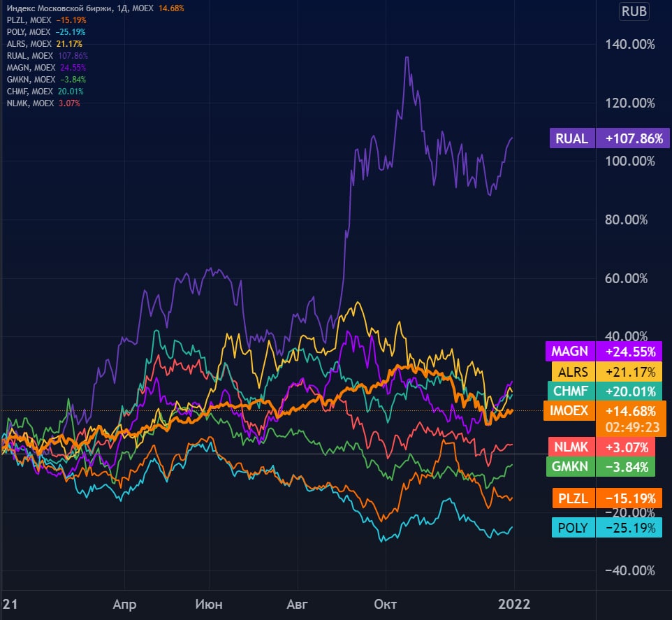Click the −25.19% value tag

point(629,528)
